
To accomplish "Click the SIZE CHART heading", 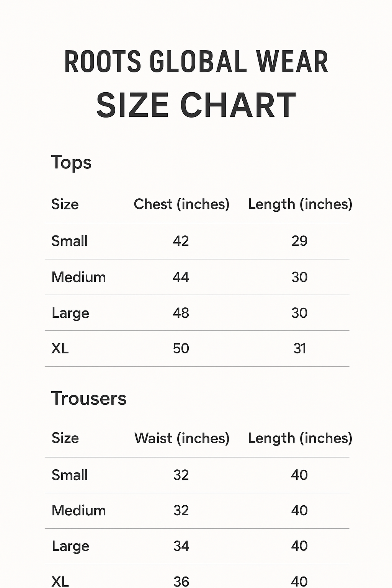I will [196, 105].
